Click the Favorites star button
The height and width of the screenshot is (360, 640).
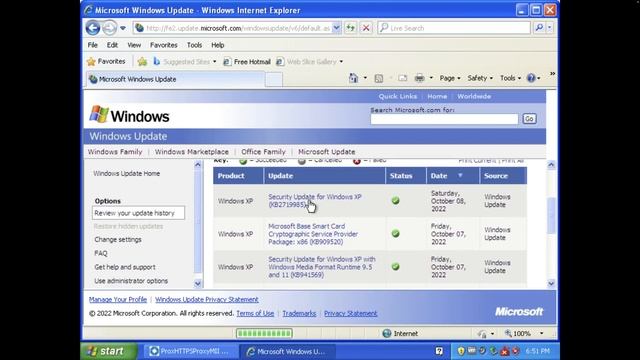[106, 62]
